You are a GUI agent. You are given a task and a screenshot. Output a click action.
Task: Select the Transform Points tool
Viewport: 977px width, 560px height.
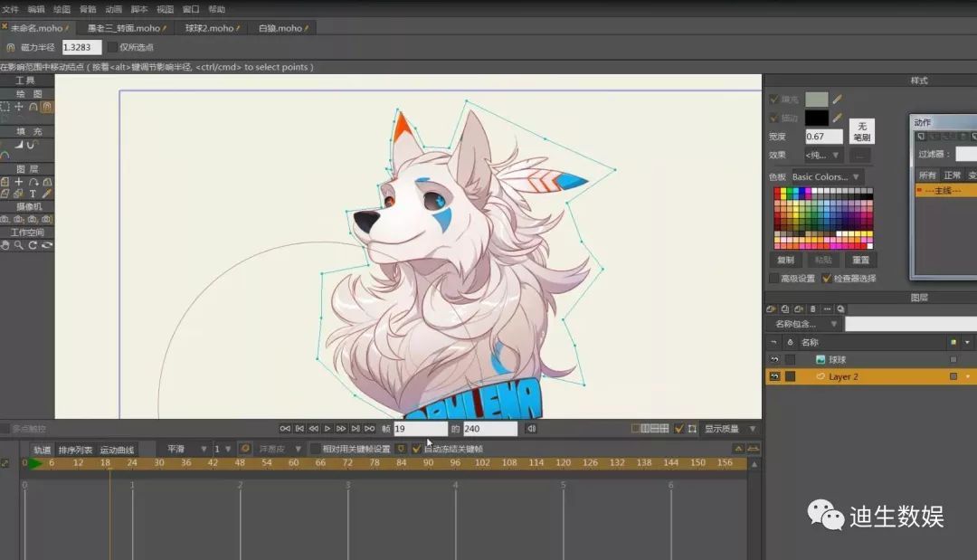[x=19, y=107]
